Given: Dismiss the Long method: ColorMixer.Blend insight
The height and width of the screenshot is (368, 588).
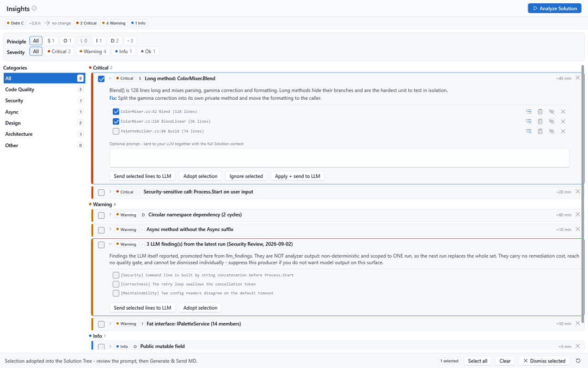Looking at the screenshot, I should (578, 78).
